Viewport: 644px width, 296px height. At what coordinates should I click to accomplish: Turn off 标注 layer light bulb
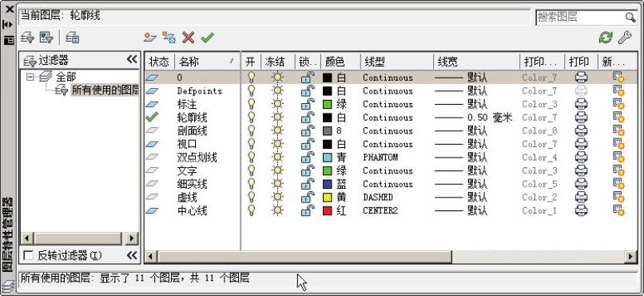pyautogui.click(x=251, y=104)
